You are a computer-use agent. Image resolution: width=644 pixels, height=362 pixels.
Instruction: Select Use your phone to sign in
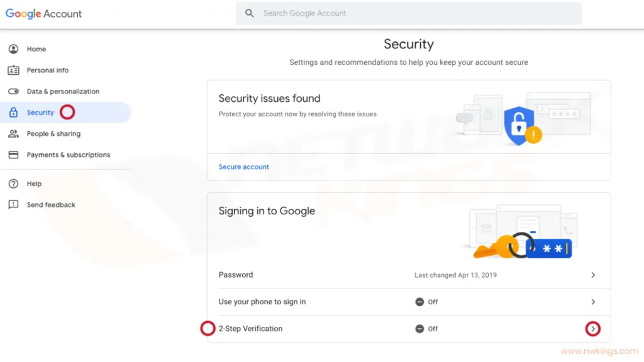[x=262, y=302]
